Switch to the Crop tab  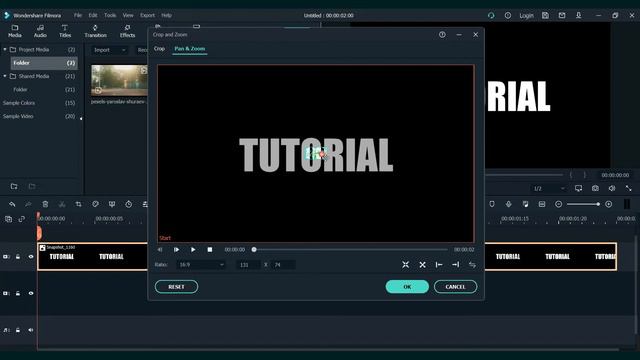click(159, 49)
